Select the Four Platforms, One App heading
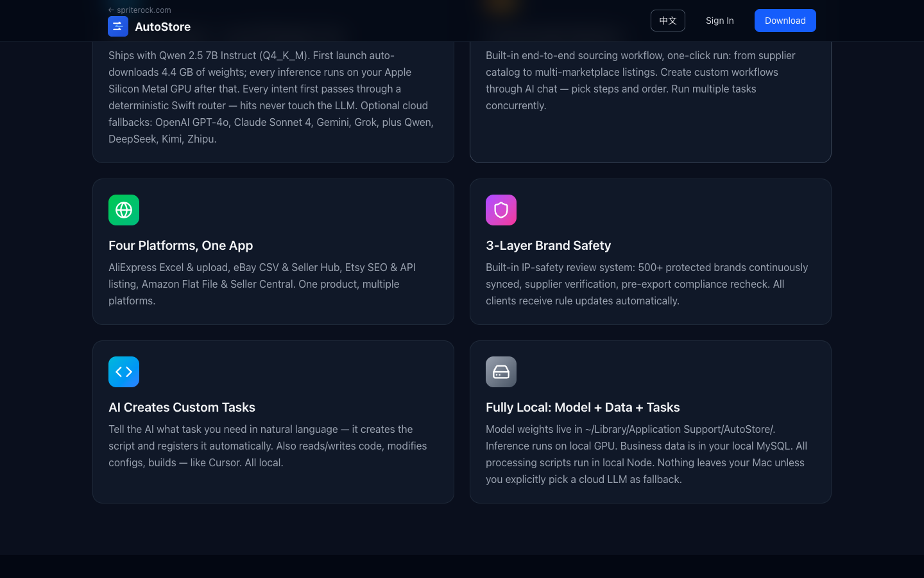Viewport: 924px width, 578px height. 181,245
